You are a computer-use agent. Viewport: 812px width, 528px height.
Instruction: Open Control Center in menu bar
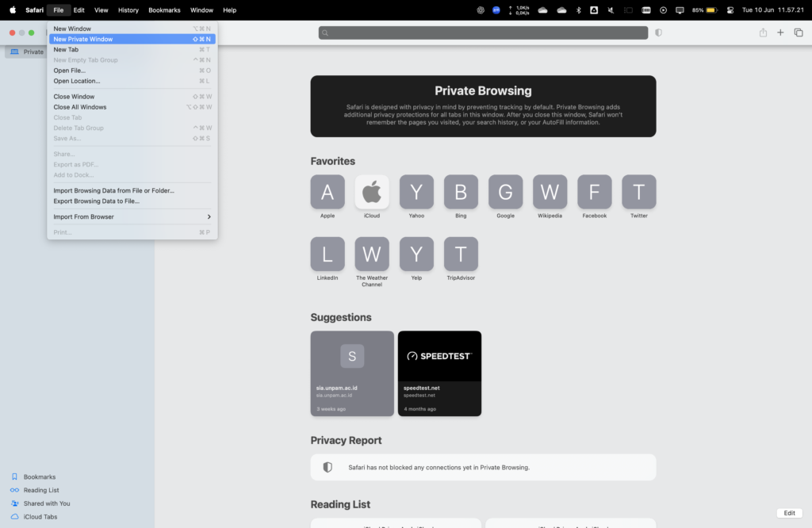(730, 10)
